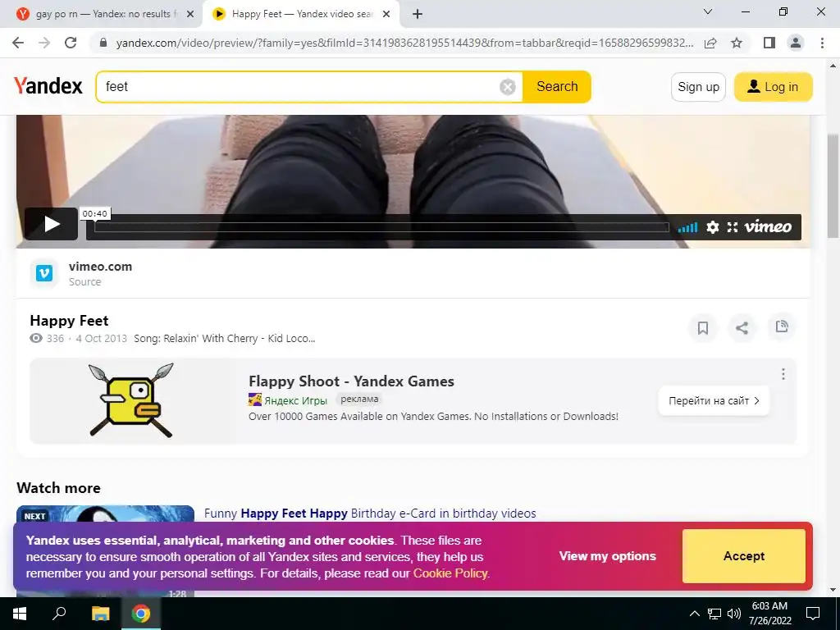Screen dimensions: 840x630
Task: Open the ad options three-dot menu
Action: [783, 374]
